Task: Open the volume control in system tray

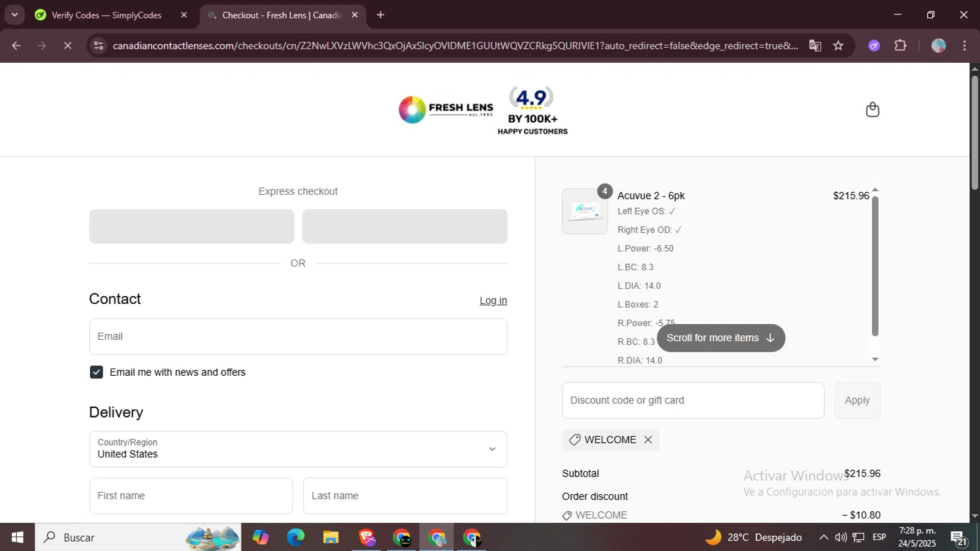Action: pos(841,537)
